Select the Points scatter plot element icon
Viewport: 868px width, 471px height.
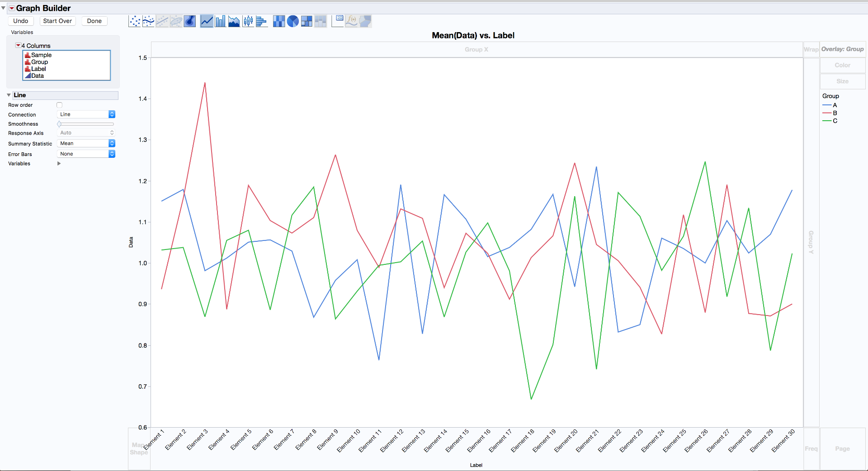[x=134, y=21]
